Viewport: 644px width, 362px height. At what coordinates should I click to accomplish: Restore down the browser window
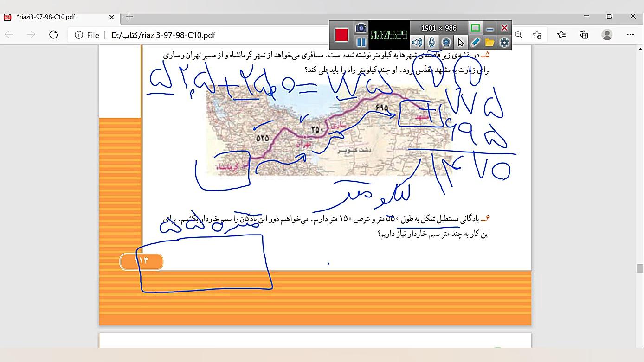[610, 16]
